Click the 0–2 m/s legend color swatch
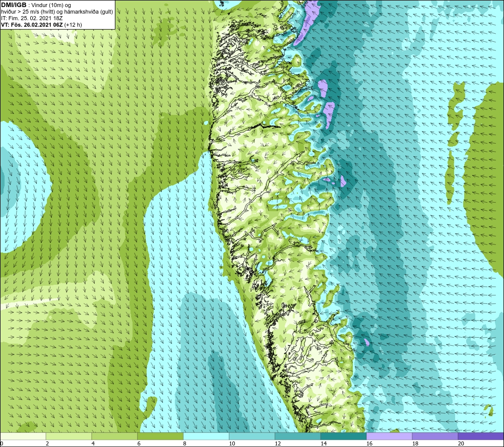Screen dimensions: 504x447 tap(23, 436)
